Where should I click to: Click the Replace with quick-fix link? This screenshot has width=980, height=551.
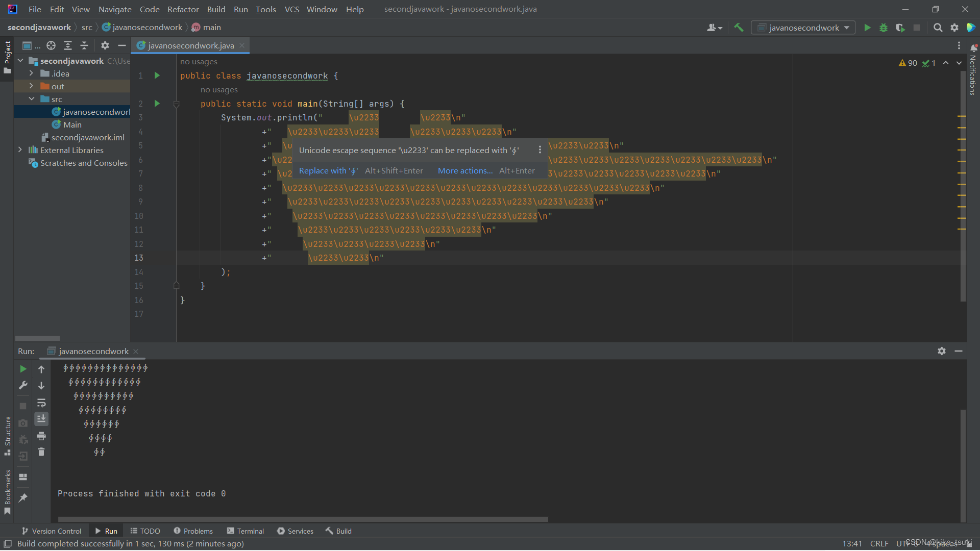coord(329,171)
